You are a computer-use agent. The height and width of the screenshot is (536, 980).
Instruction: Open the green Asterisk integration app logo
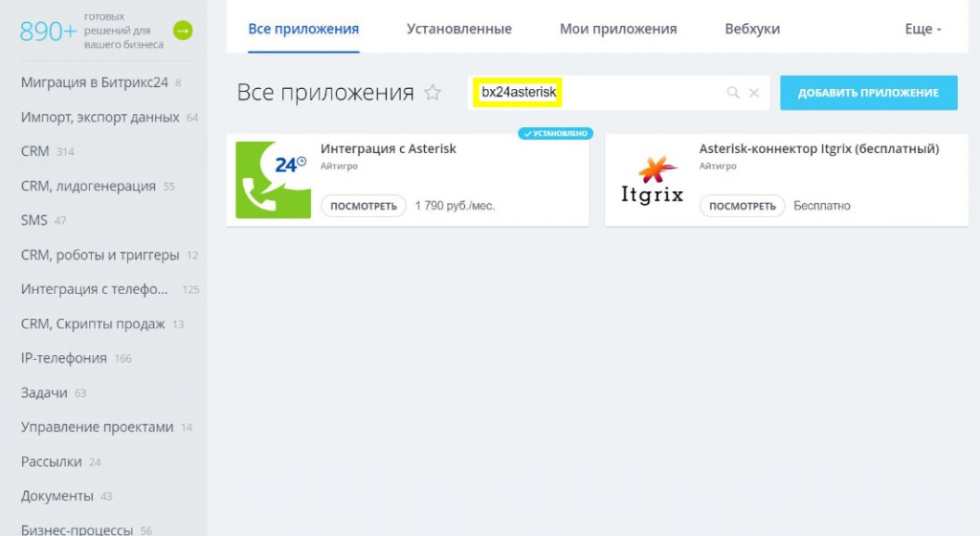pos(273,180)
